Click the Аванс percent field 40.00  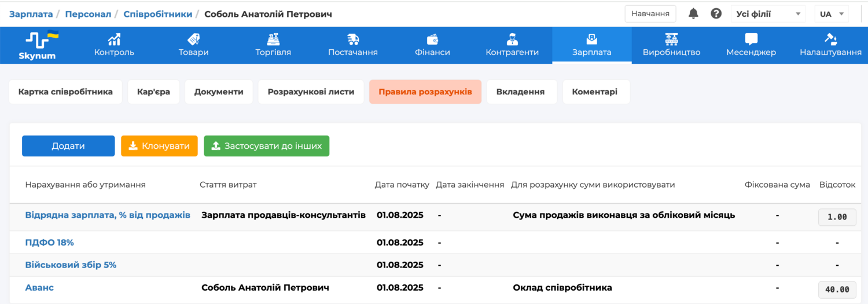click(837, 290)
